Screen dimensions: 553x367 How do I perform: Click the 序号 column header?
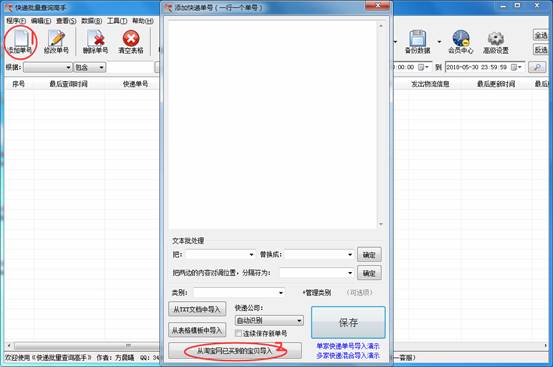coord(18,84)
